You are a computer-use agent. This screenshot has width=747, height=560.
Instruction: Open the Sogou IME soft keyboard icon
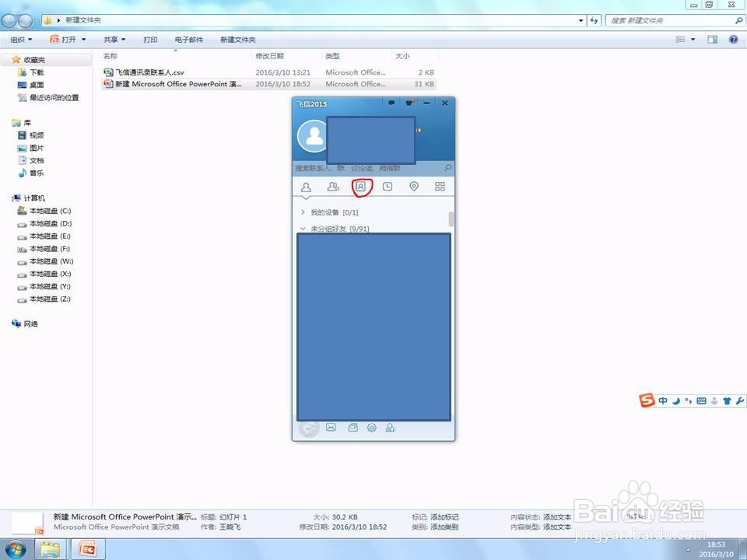coord(701,401)
